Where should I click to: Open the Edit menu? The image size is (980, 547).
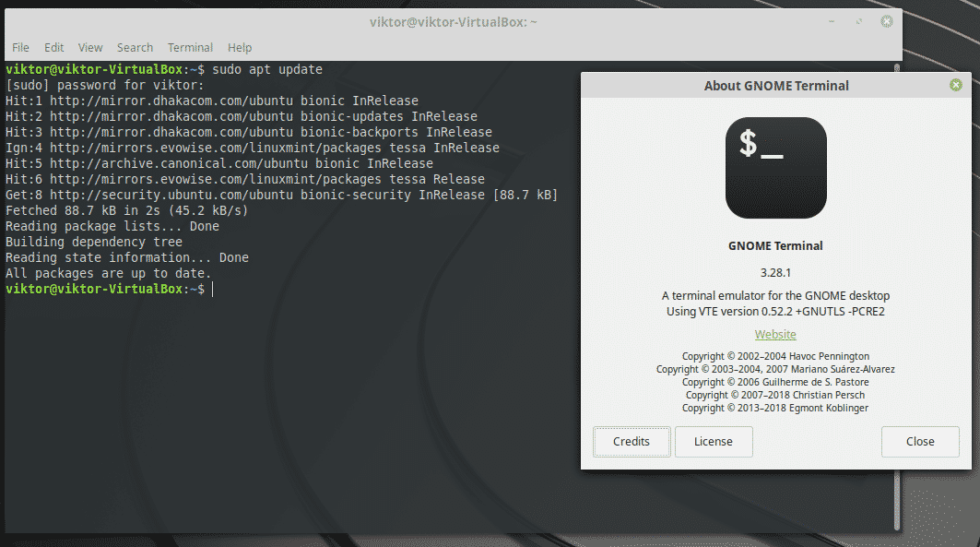click(x=54, y=47)
